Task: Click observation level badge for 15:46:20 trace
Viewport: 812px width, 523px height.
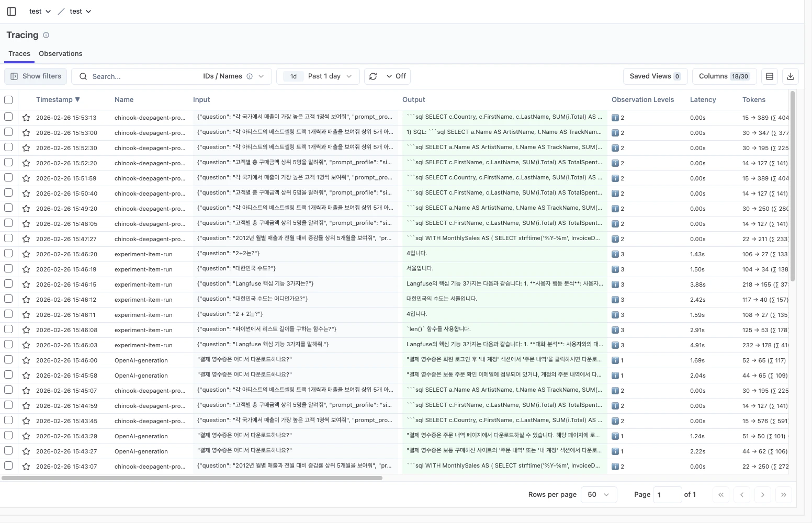Action: tap(618, 254)
